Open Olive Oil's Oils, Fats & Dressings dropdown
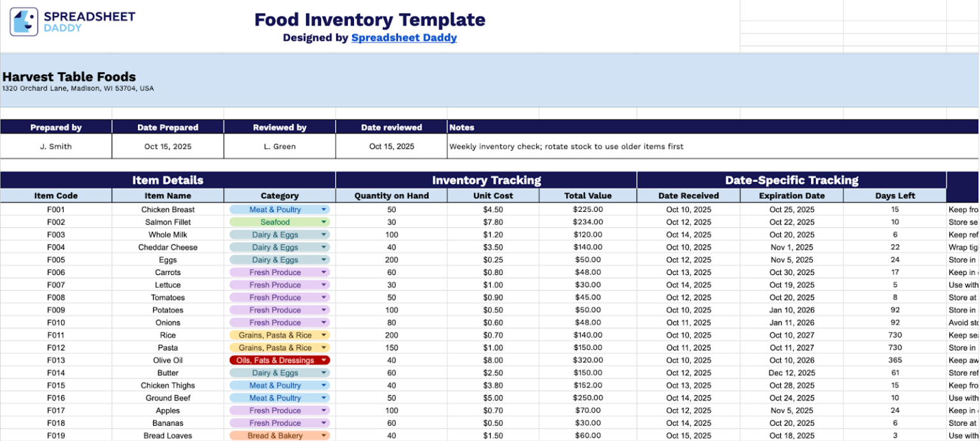This screenshot has width=980, height=441. coord(323,360)
